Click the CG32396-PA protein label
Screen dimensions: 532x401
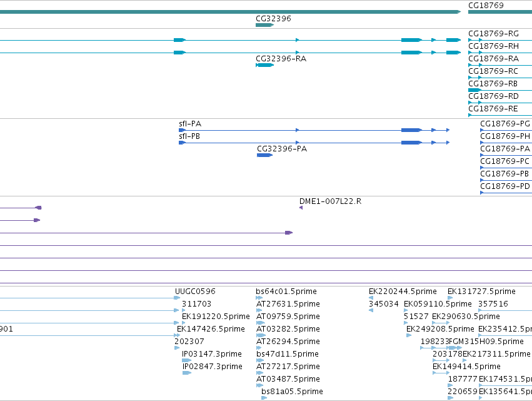click(x=282, y=149)
